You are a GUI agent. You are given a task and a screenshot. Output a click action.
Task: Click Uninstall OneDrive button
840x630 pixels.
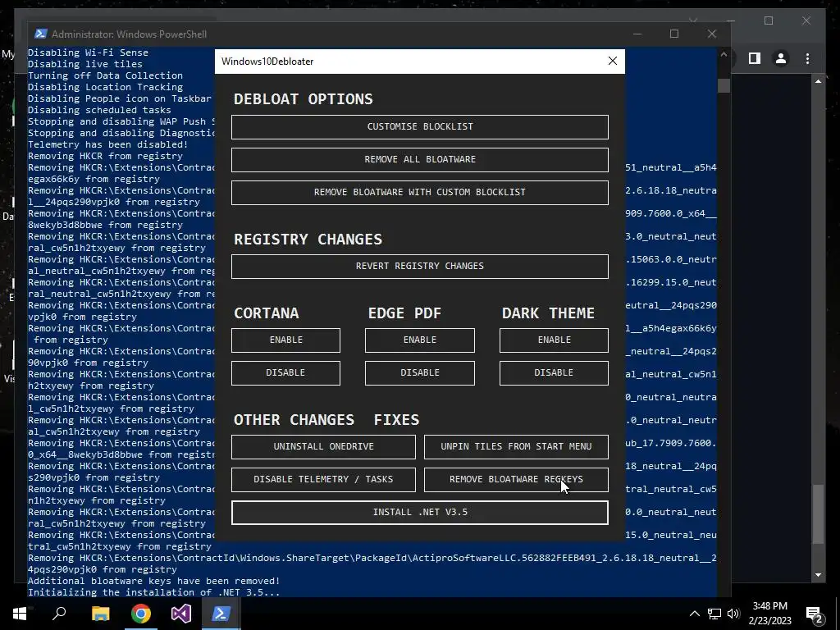click(323, 447)
